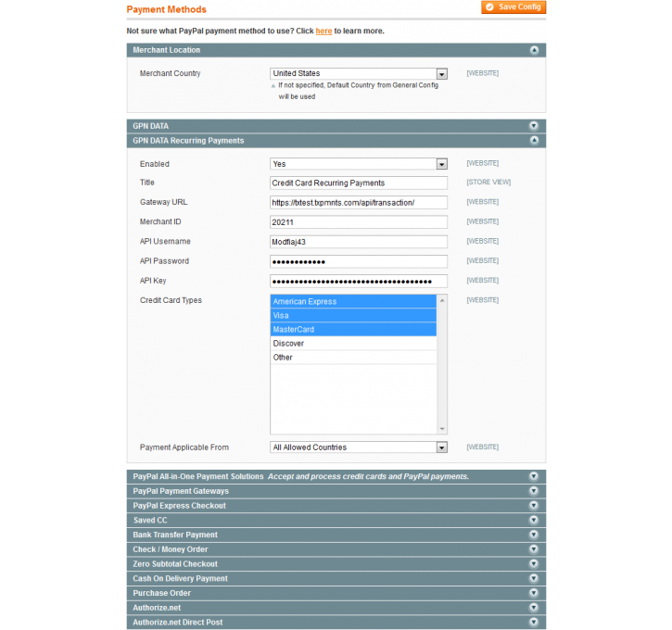
Task: Click the GPN DATA header title
Action: pyautogui.click(x=150, y=126)
